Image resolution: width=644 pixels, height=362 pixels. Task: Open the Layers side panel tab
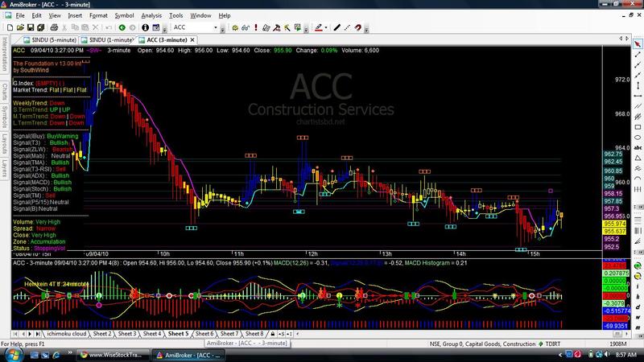pos(5,168)
